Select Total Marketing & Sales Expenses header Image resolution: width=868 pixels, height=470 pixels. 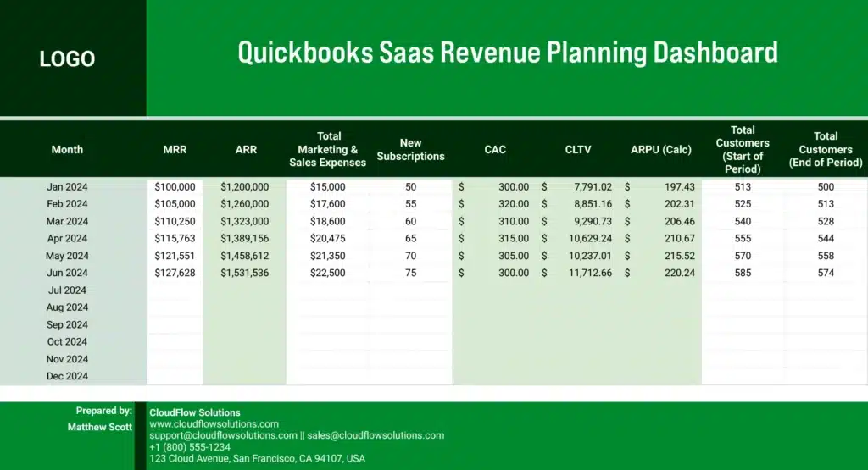tap(328, 149)
